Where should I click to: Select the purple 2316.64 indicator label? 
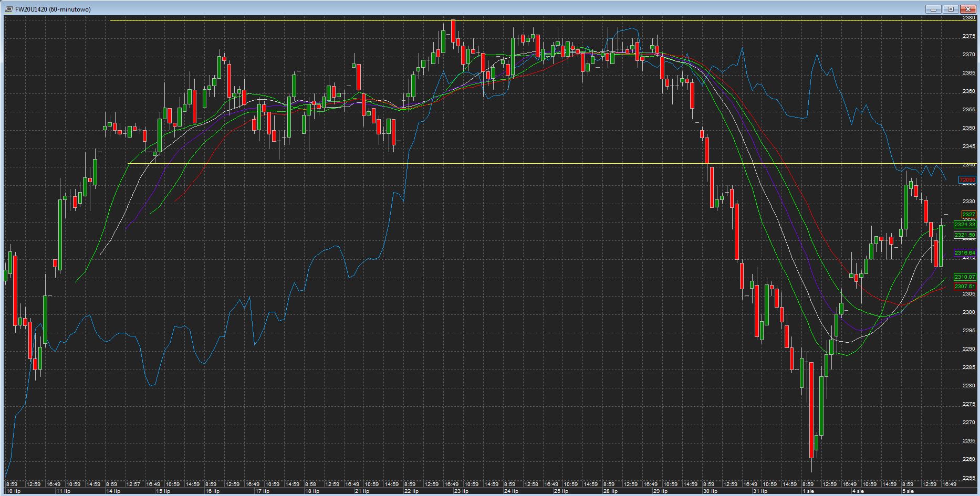coord(965,253)
